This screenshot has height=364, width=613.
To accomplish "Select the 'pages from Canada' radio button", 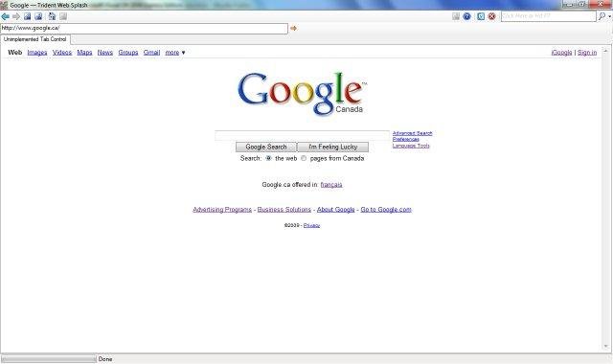I will [x=304, y=158].
